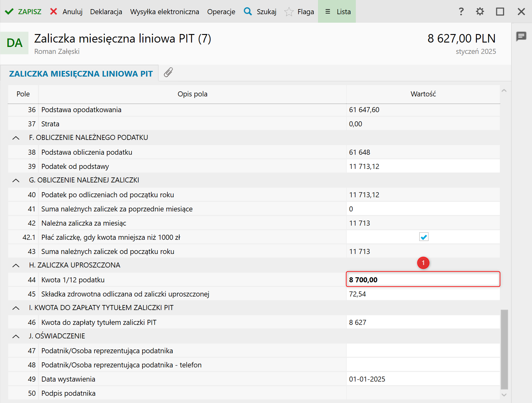
Task: Open the Operacje menu
Action: coord(221,12)
